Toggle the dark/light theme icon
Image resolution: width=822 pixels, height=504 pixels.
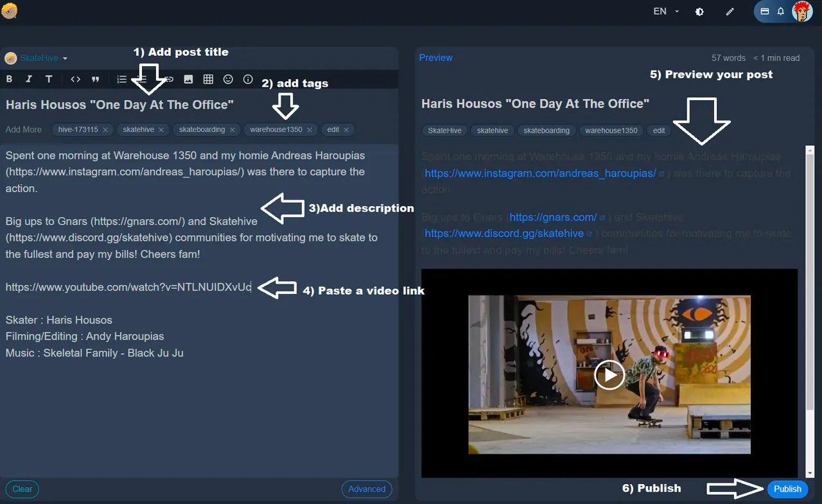point(700,12)
